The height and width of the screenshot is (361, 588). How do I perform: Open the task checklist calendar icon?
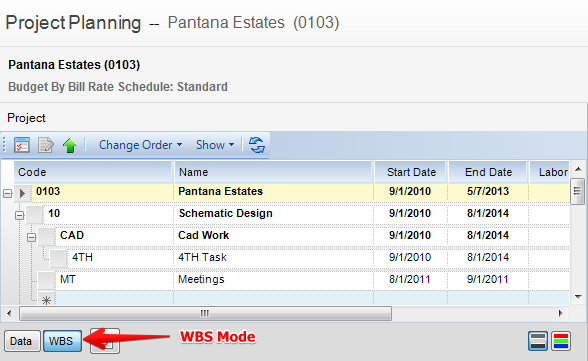click(22, 145)
